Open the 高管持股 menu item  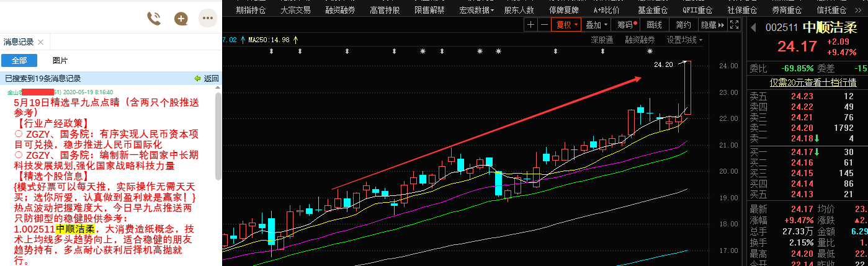coord(385,10)
